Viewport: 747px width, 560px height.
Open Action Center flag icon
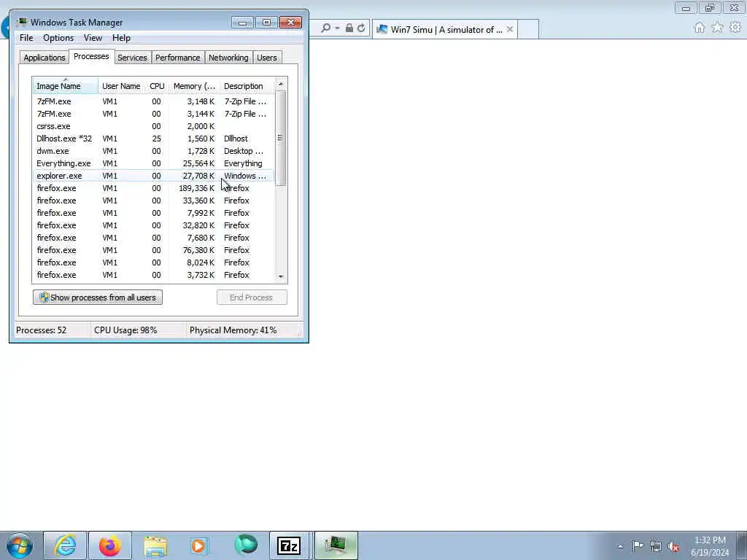tap(638, 545)
